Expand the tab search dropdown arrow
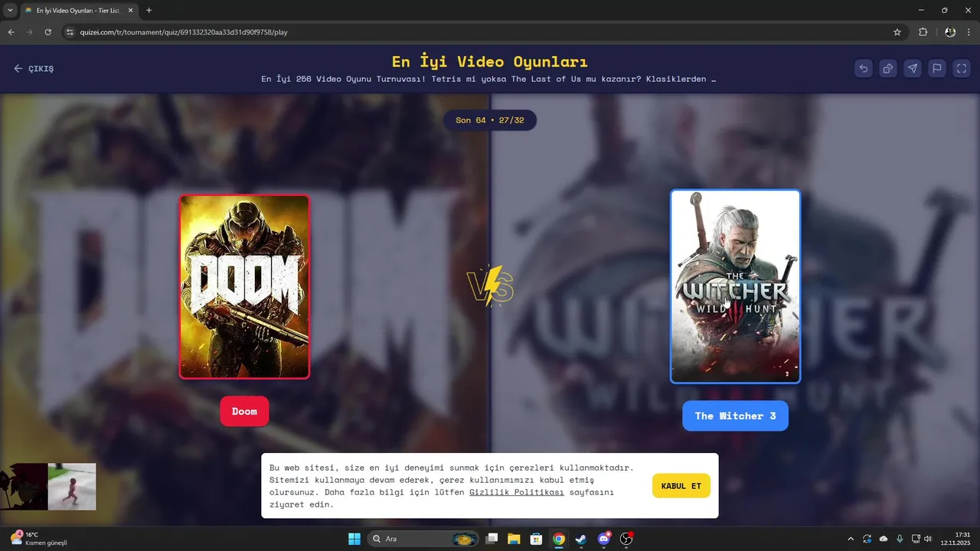Screen dimensions: 980x551 (x=10, y=11)
